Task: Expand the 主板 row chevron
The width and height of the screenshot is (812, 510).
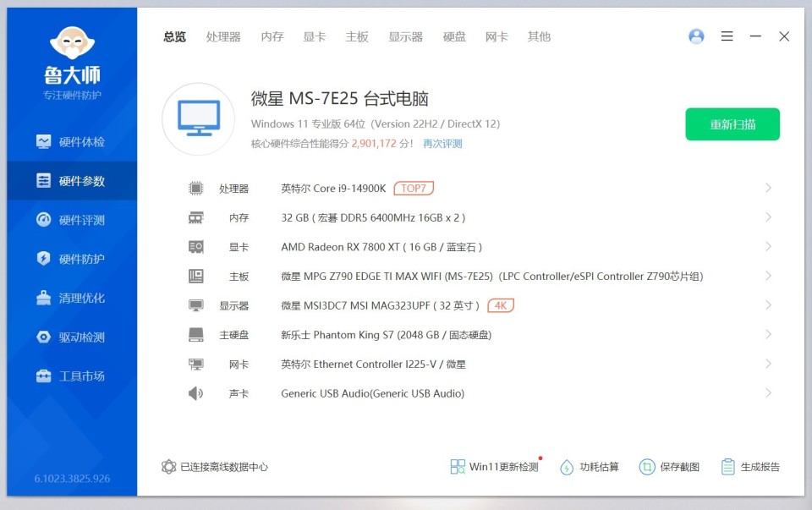Action: (769, 276)
